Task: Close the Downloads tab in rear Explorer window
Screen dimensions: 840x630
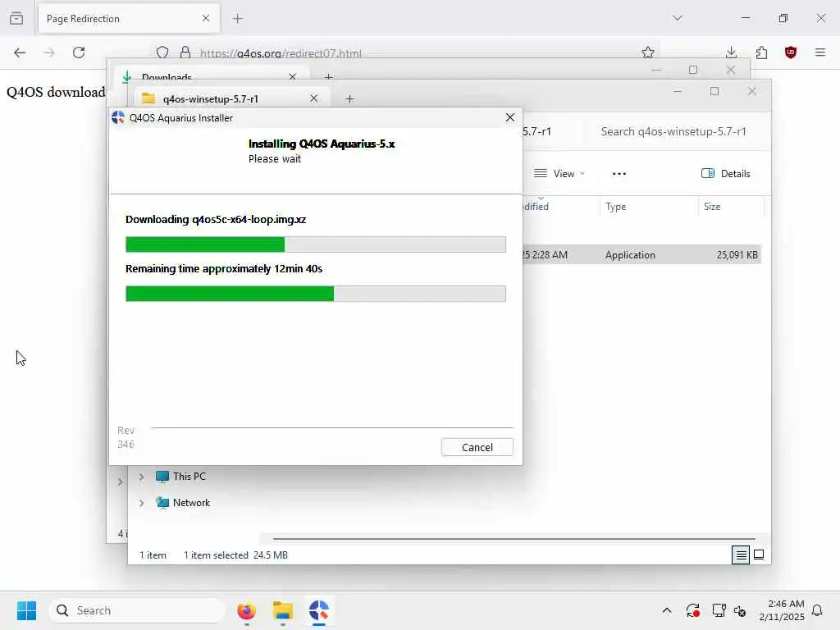Action: [293, 76]
